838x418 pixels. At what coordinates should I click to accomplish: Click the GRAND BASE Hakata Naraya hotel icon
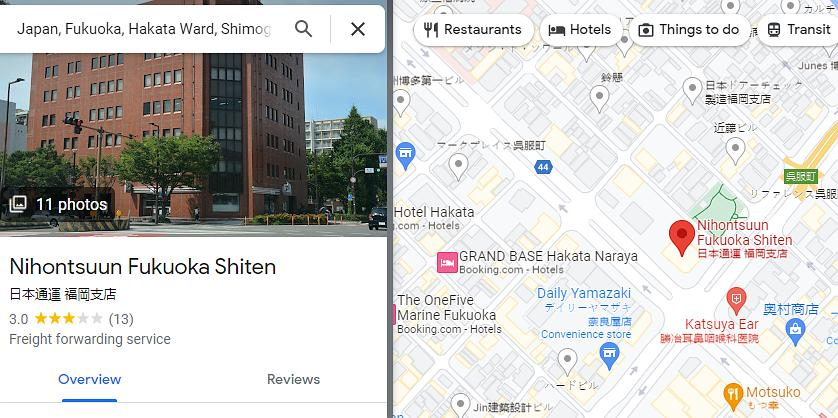pos(447,262)
